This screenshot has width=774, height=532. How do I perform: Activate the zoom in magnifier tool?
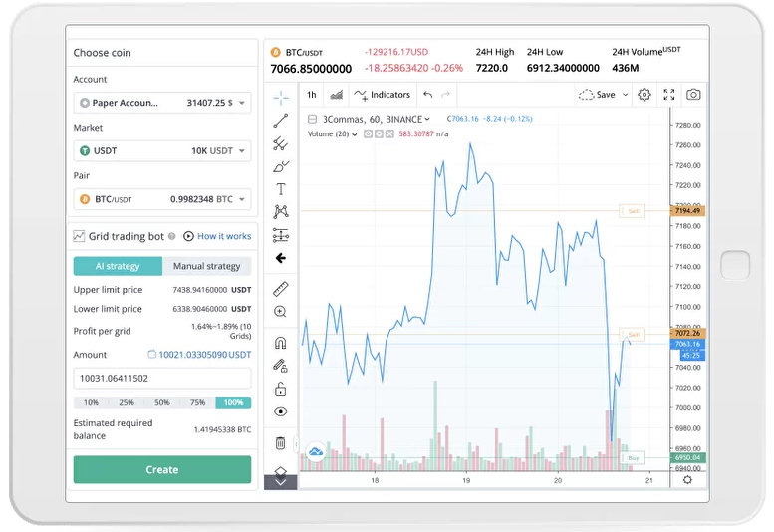coord(281,312)
